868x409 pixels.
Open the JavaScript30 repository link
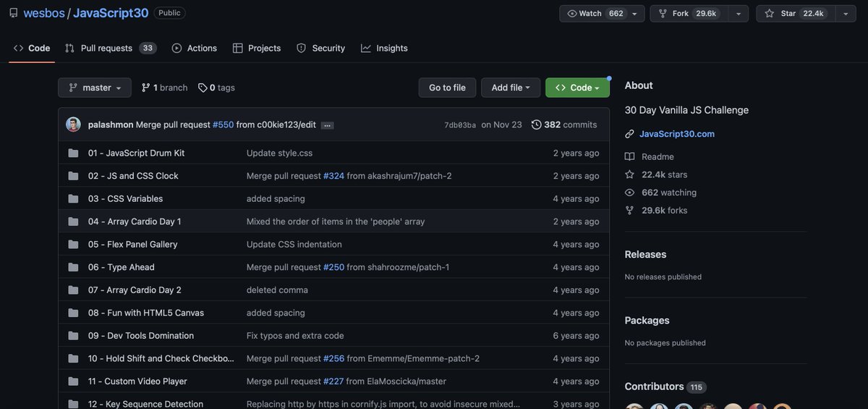[111, 13]
